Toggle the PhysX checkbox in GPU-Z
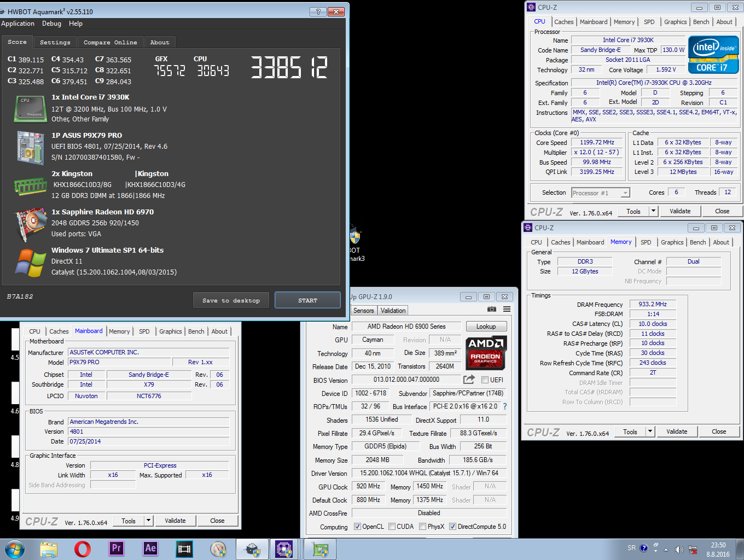744x560 pixels. [422, 527]
